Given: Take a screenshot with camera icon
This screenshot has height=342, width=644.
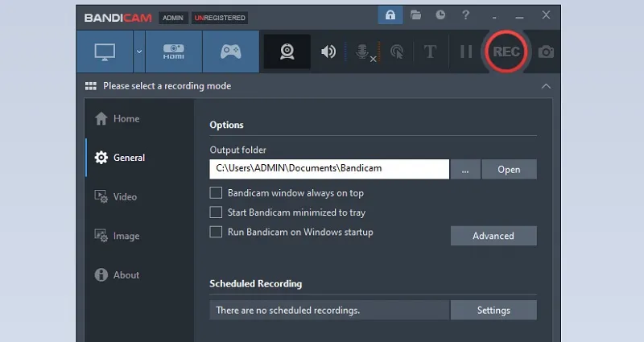Looking at the screenshot, I should (547, 52).
